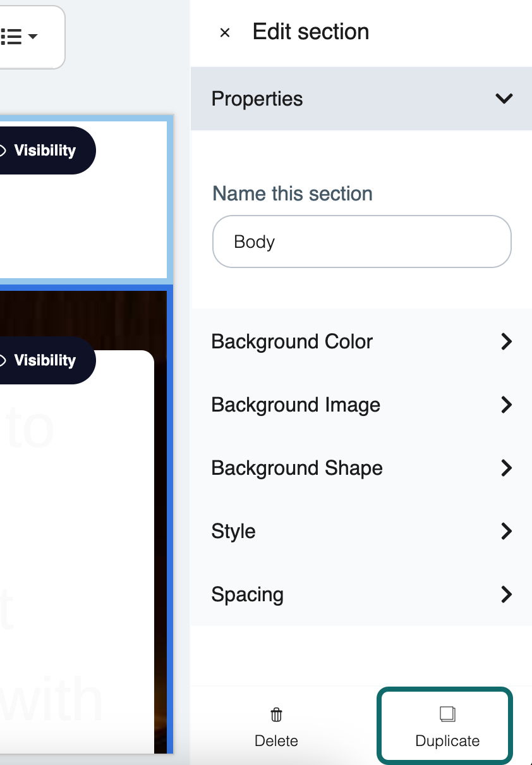
Task: Open Background Color settings
Action: click(x=292, y=341)
